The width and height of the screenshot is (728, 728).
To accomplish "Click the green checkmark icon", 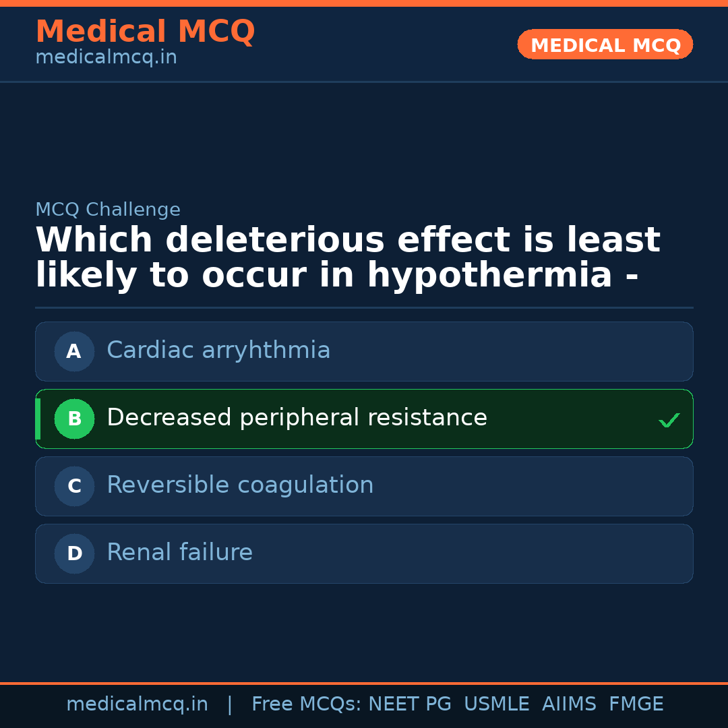I will click(669, 421).
